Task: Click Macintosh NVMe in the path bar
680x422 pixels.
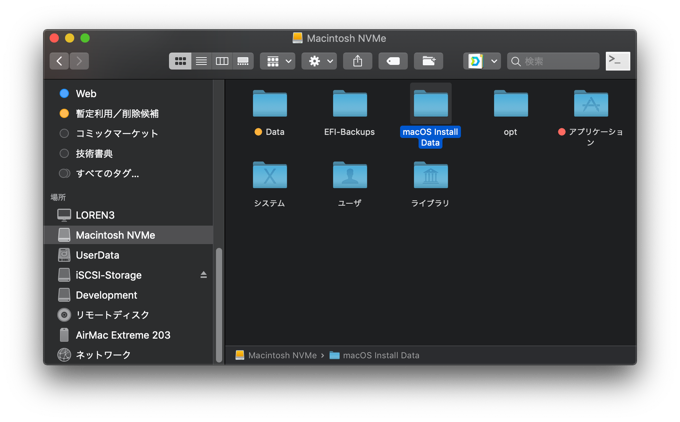Action: pos(276,355)
